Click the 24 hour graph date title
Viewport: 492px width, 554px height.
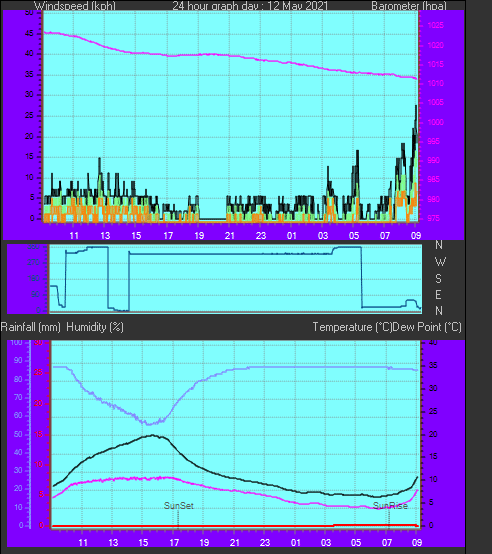point(250,6)
